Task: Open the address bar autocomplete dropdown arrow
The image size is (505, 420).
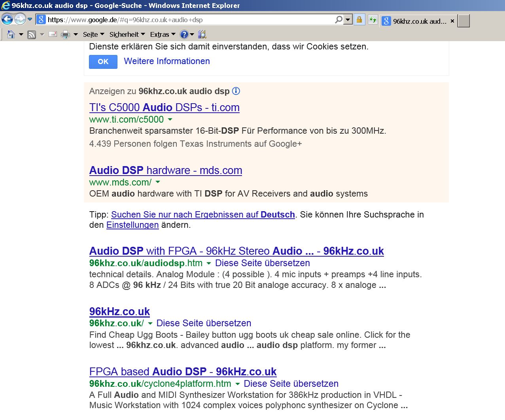Action: tap(348, 20)
